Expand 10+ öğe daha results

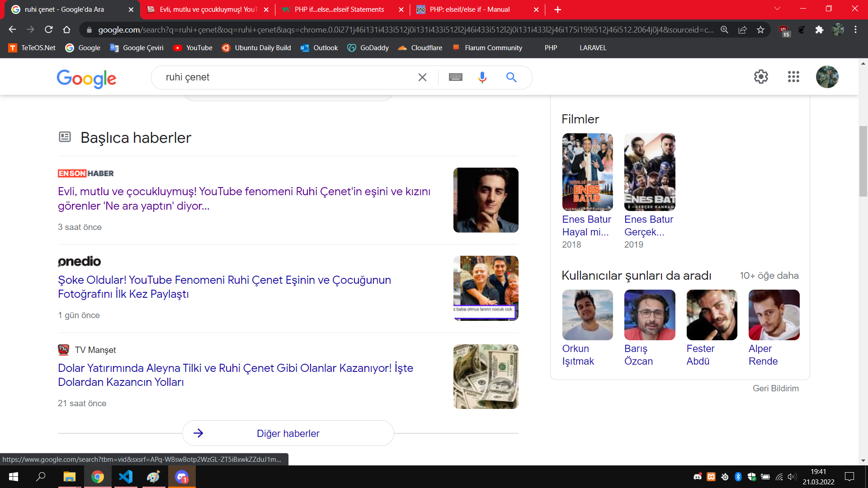pos(769,276)
